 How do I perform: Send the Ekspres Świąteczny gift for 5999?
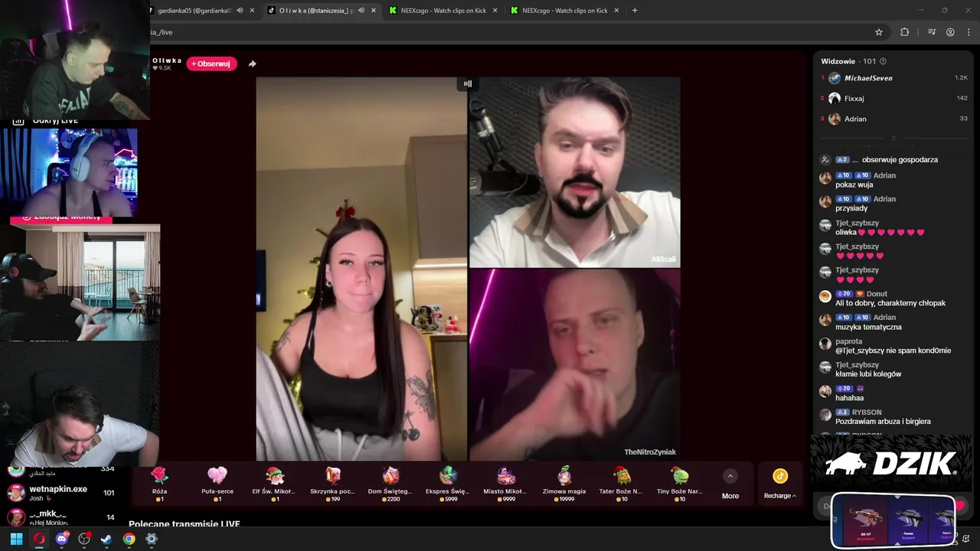coord(448,484)
